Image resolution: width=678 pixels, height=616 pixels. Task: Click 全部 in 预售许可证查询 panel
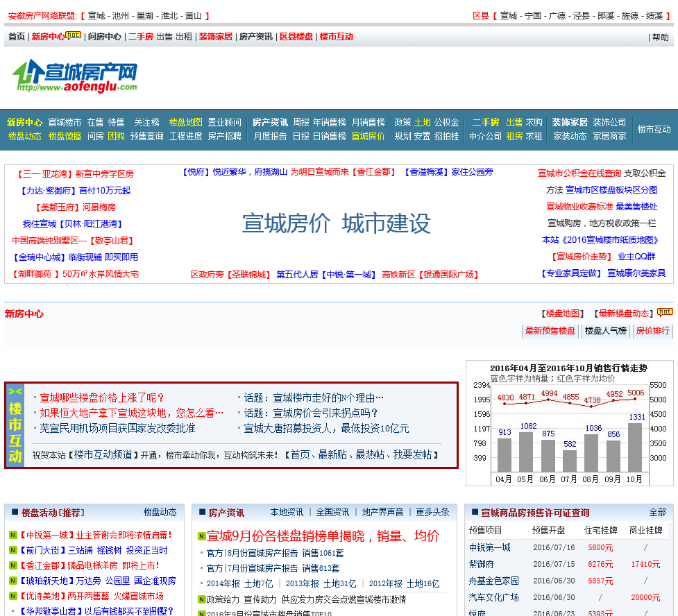pos(657,512)
